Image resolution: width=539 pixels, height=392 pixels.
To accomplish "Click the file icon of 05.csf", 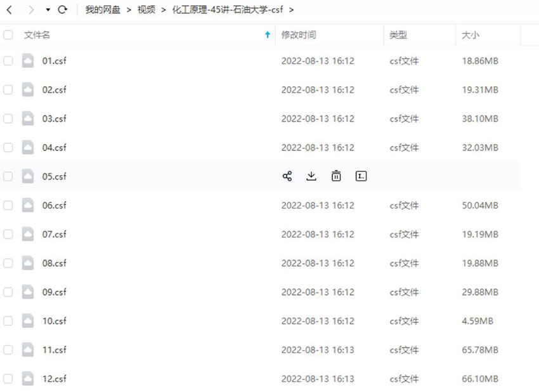I will pos(28,176).
